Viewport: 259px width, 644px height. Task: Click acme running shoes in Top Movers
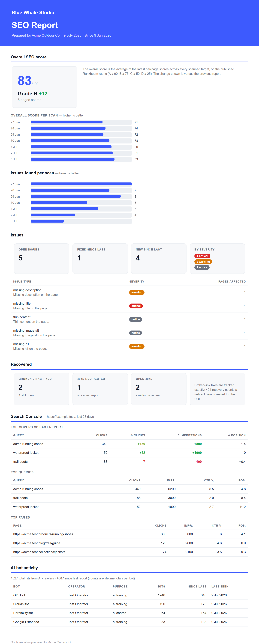pyautogui.click(x=28, y=444)
